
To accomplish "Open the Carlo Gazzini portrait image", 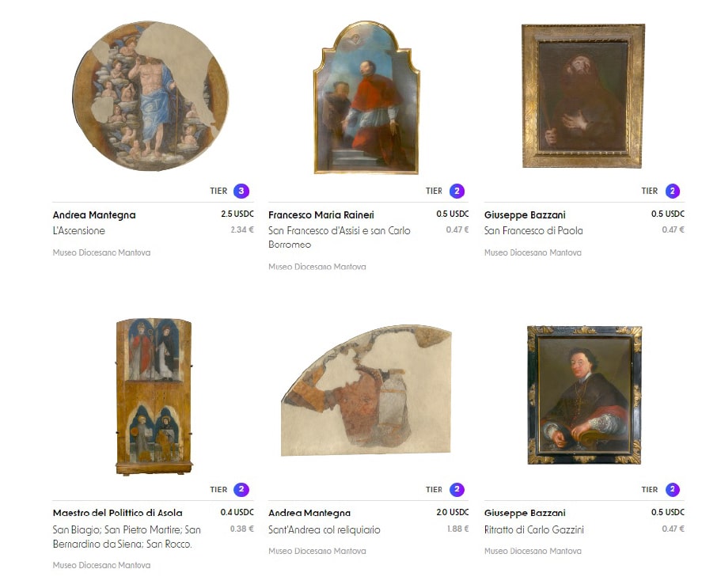I will click(584, 394).
